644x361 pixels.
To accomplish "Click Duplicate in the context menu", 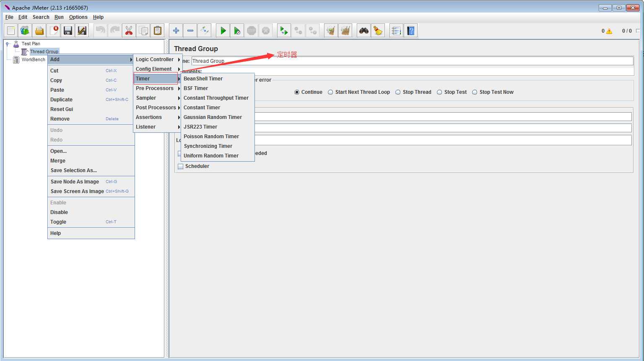I will click(91, 100).
